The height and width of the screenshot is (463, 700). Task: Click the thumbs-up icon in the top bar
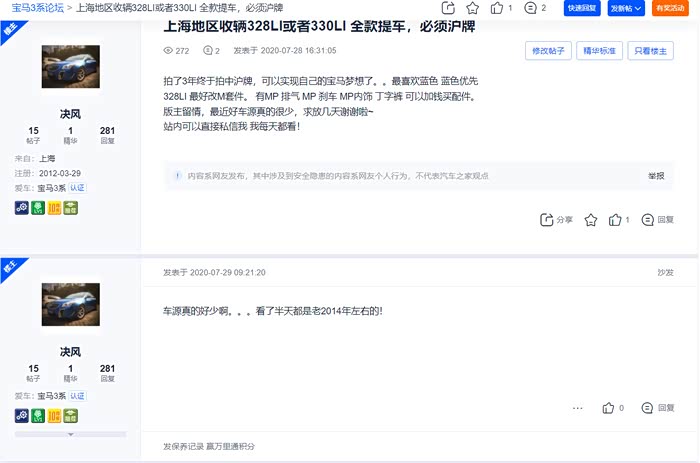pos(496,8)
